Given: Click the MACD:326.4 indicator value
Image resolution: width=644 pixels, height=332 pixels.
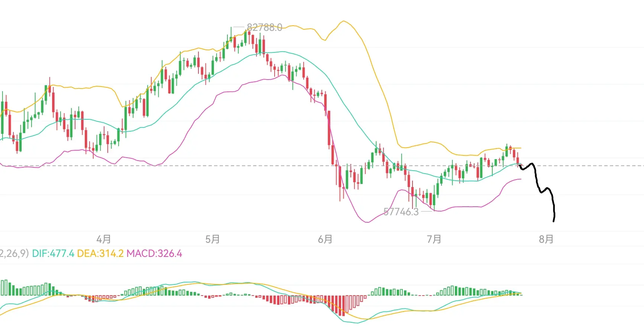Looking at the screenshot, I should pos(154,254).
